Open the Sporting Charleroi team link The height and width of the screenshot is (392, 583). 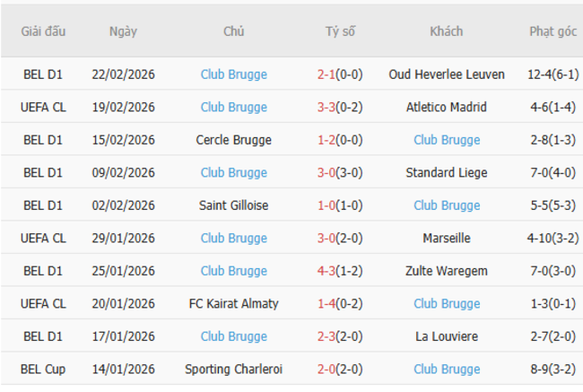coord(233,370)
